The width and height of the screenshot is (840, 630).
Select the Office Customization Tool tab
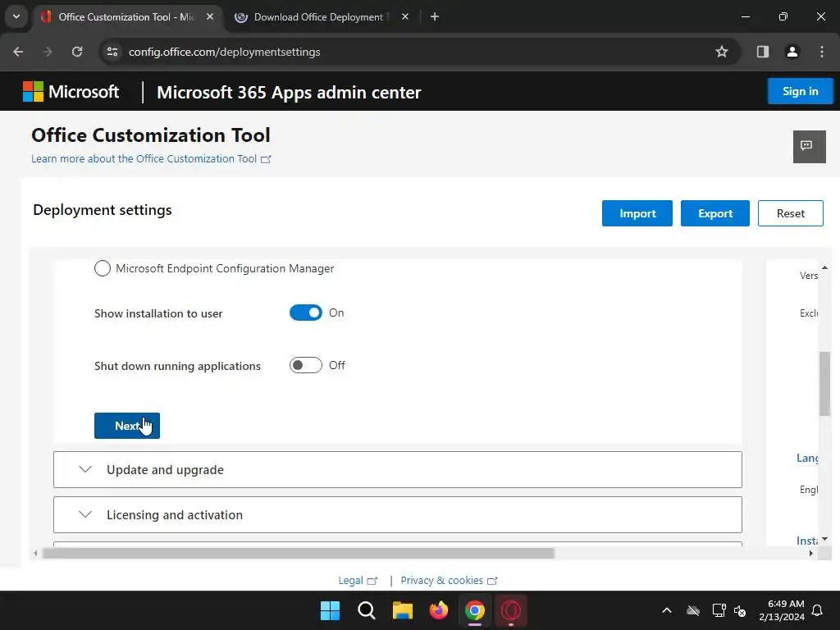(x=127, y=17)
